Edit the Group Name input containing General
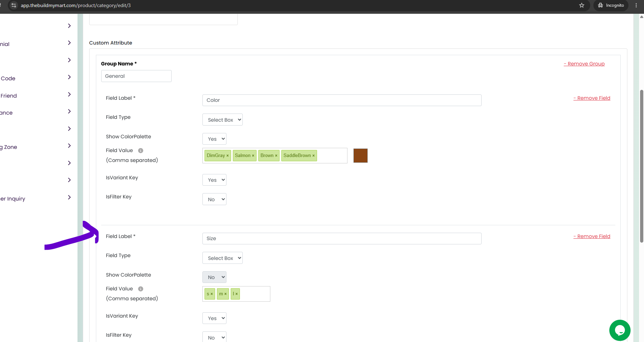 point(136,76)
